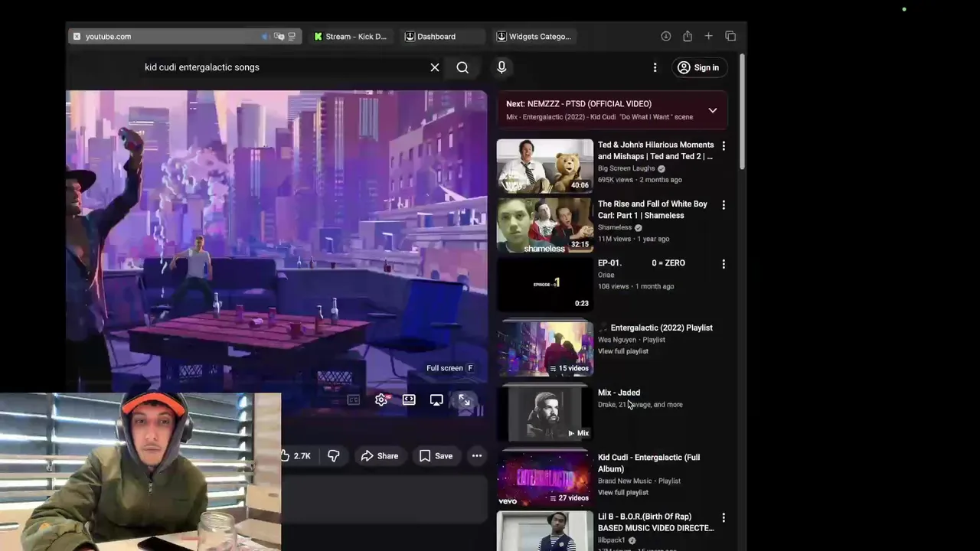Open more actions ellipsis beside Save
Viewport: 980px width, 551px height.
pyautogui.click(x=477, y=456)
